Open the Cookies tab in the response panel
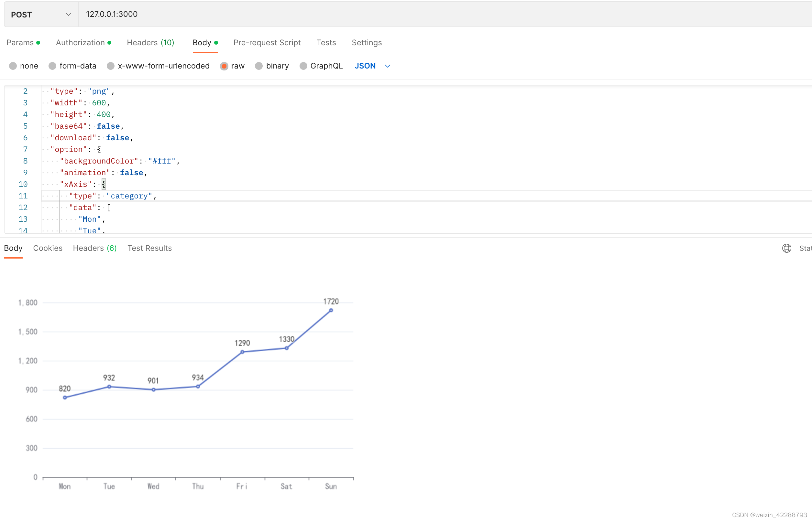 (48, 248)
